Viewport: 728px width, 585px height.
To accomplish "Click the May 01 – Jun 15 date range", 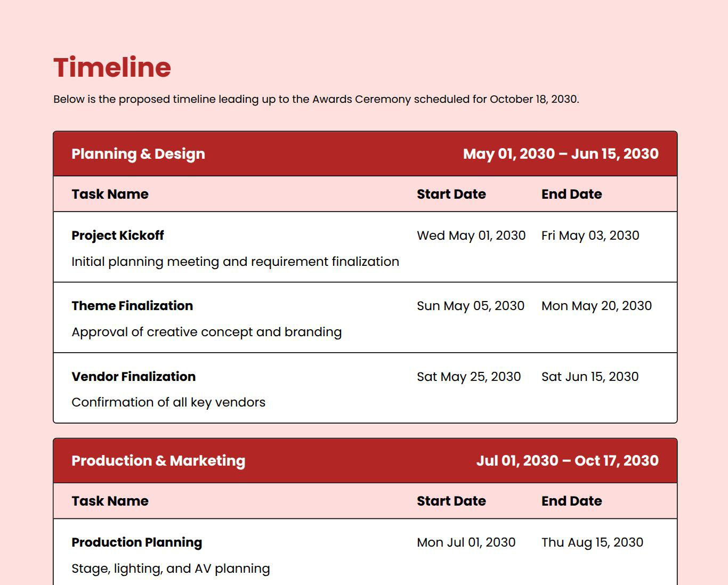I will point(560,154).
